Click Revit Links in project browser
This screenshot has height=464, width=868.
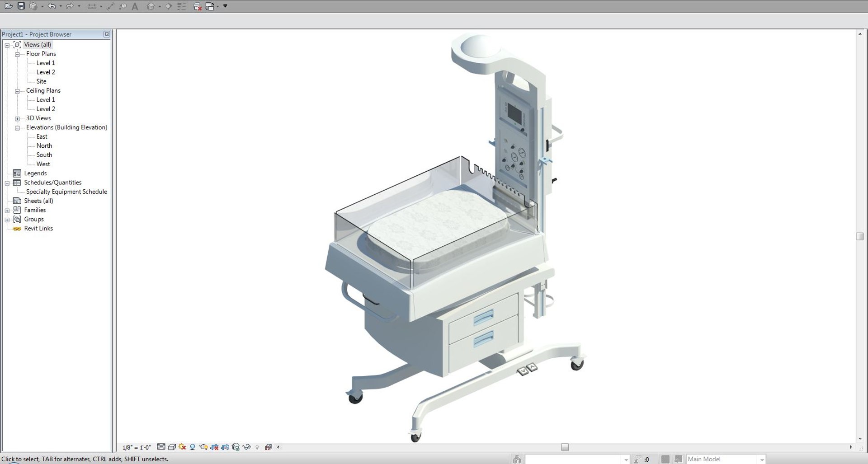[x=38, y=228]
